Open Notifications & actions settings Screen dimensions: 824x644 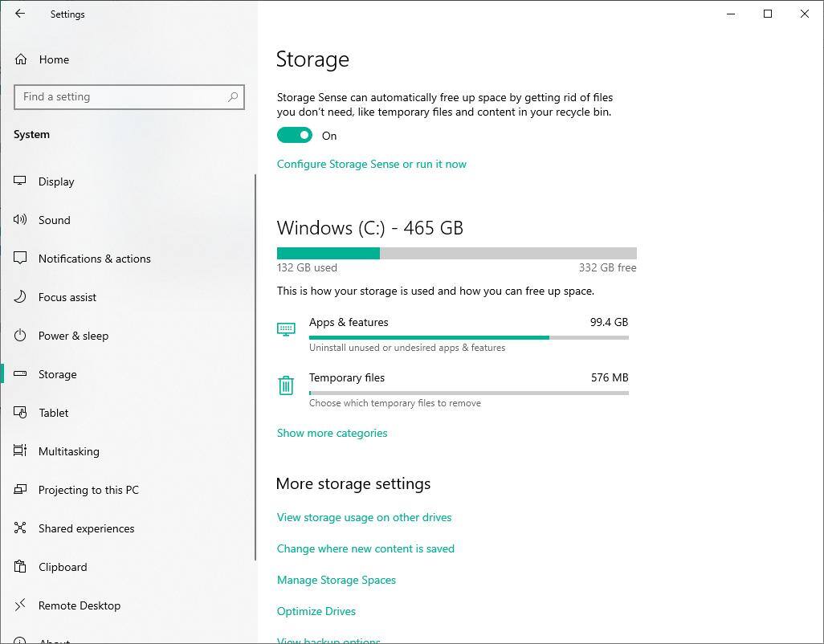[x=94, y=259]
